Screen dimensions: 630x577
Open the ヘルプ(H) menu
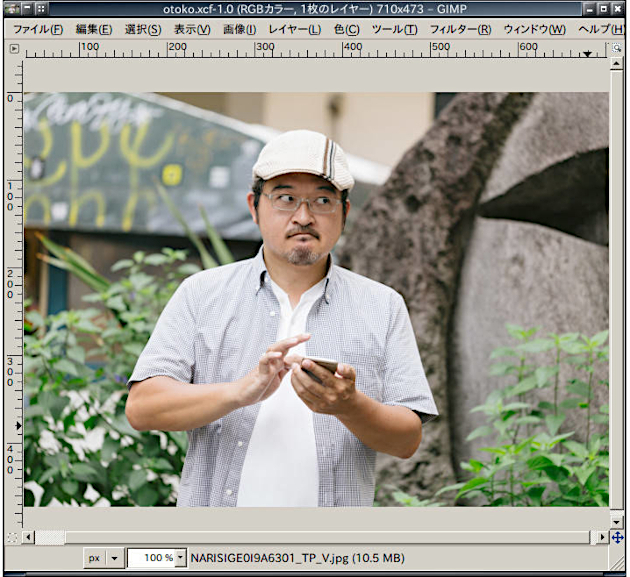point(601,29)
